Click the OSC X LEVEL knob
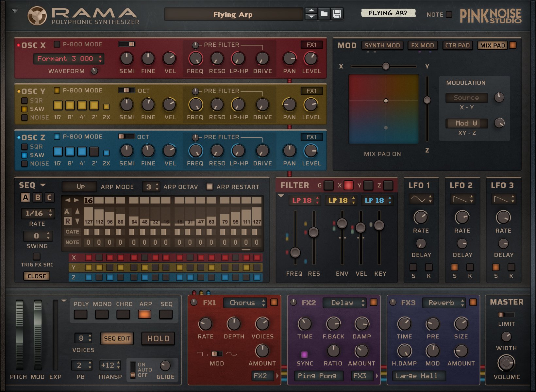Image resolution: width=536 pixels, height=392 pixels. (311, 58)
